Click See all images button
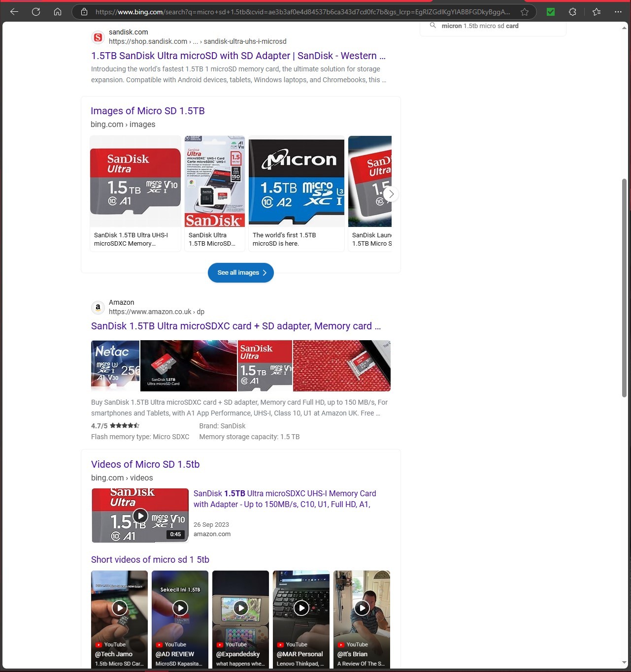This screenshot has width=631, height=672. pyautogui.click(x=241, y=273)
